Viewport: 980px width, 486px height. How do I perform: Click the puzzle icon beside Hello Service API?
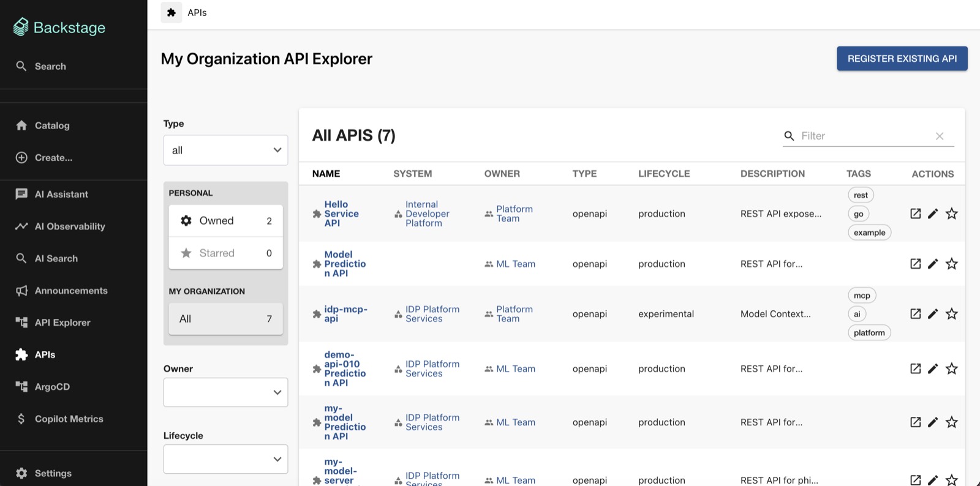coord(317,214)
